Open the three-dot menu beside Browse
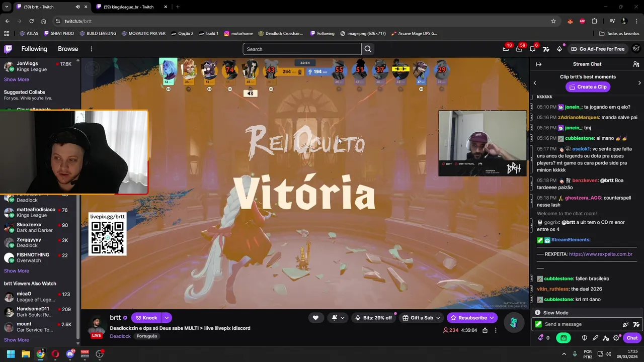Screen dimensions: 644x362 point(91,49)
